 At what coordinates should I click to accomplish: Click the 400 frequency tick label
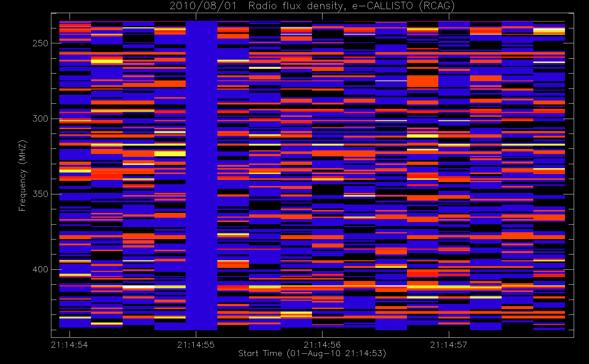click(40, 269)
